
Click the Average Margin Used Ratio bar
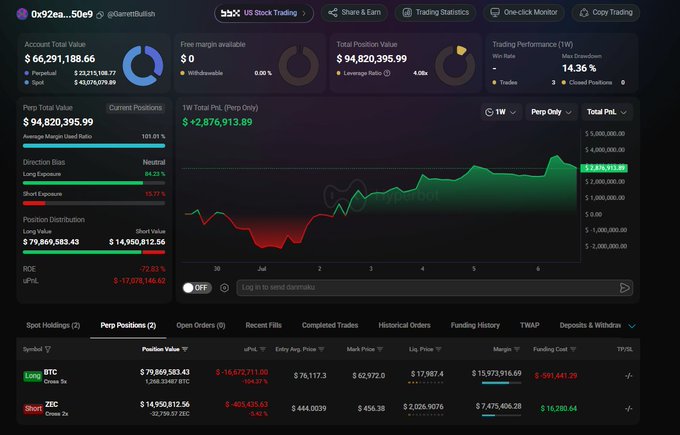click(94, 146)
